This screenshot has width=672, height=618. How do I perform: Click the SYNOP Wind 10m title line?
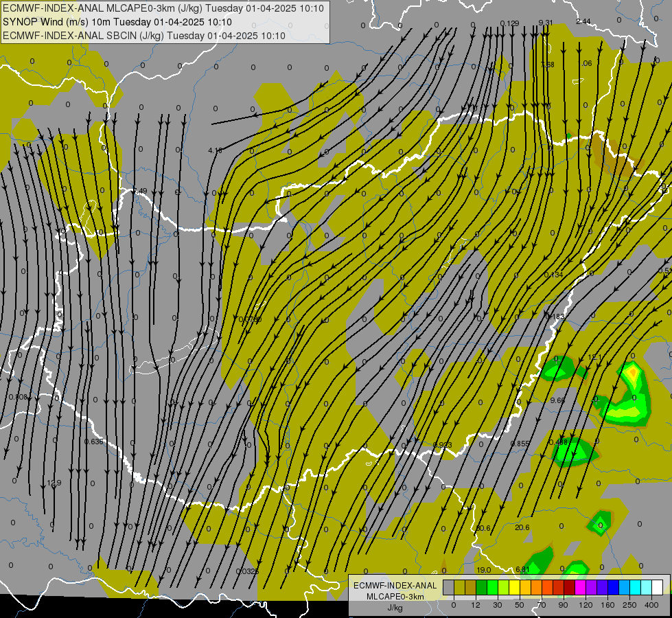(117, 22)
